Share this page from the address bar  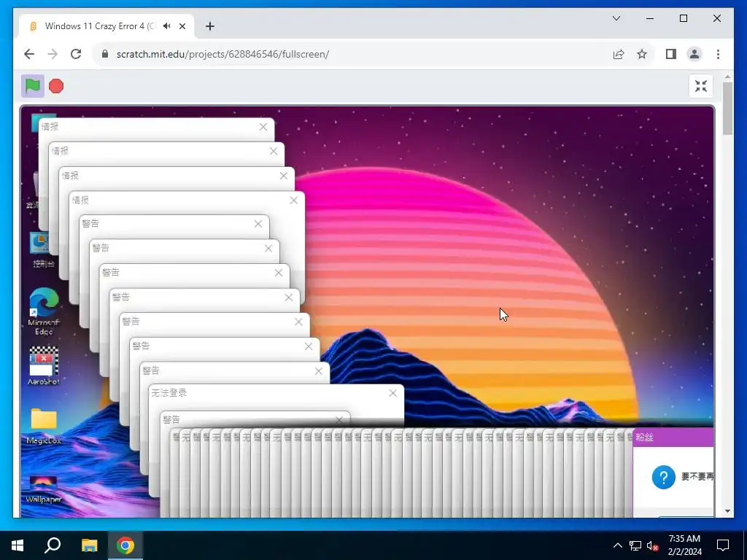click(619, 54)
